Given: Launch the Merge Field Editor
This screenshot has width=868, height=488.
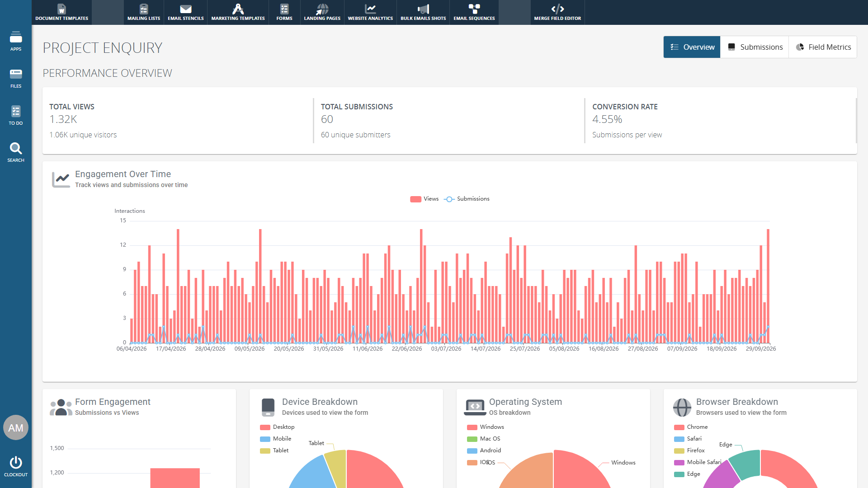Looking at the screenshot, I should [557, 12].
